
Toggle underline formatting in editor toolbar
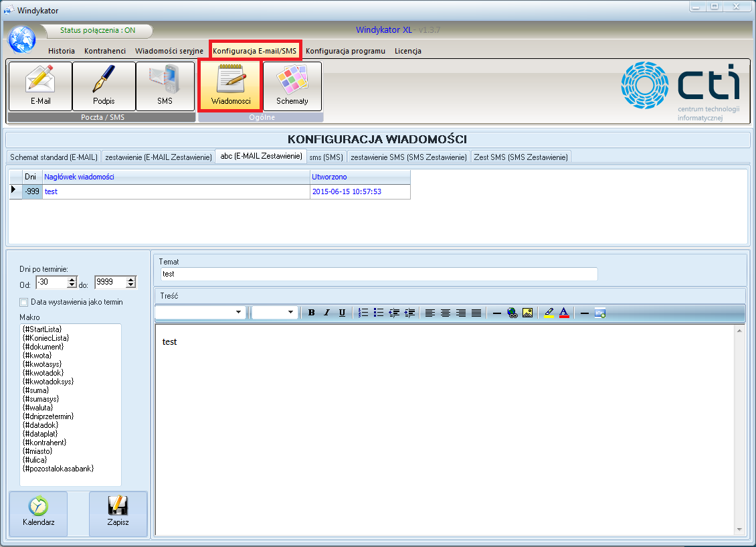pos(343,313)
